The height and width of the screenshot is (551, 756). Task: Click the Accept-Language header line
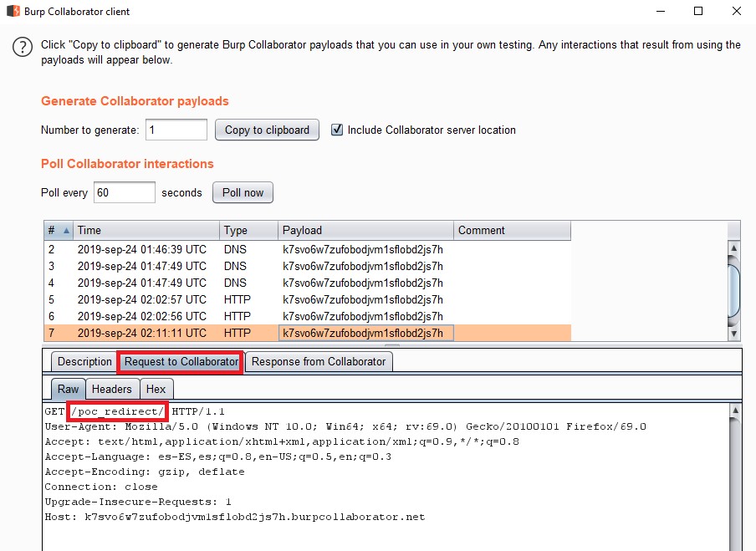click(x=218, y=457)
